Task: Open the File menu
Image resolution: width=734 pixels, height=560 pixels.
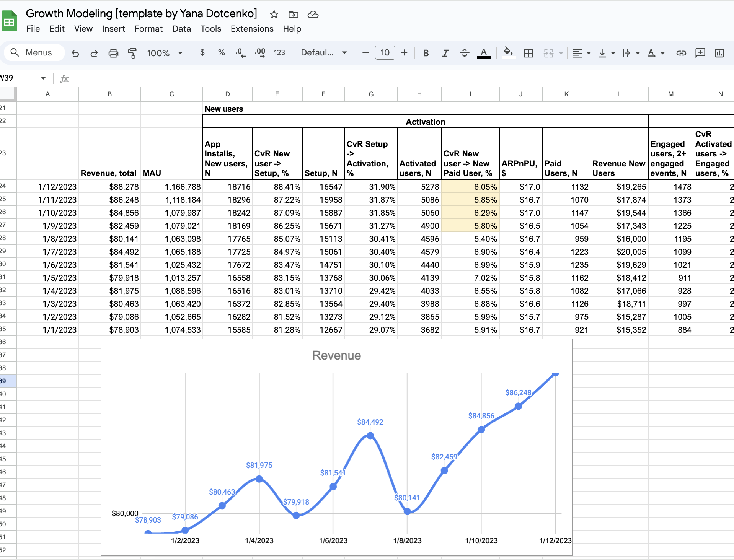Action: [x=33, y=29]
